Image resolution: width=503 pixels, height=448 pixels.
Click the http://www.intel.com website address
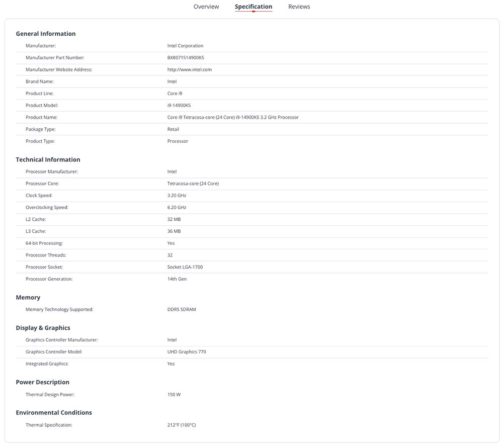click(189, 69)
